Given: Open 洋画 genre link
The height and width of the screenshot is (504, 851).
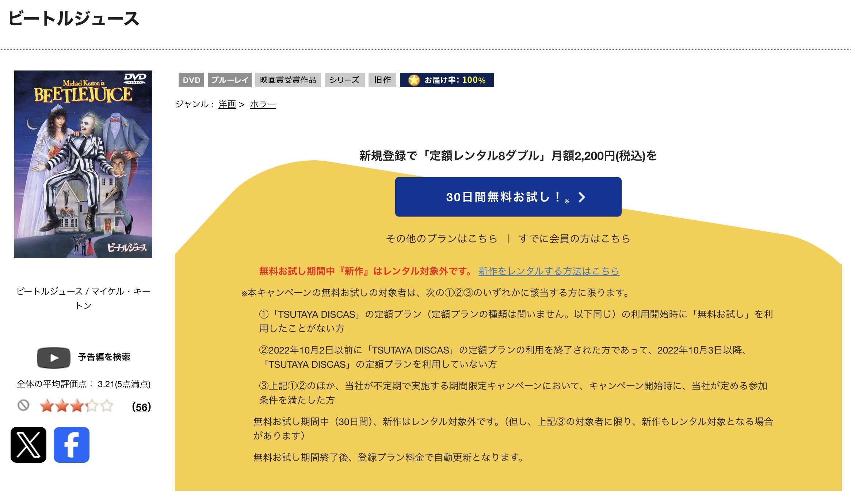Looking at the screenshot, I should click(x=227, y=104).
